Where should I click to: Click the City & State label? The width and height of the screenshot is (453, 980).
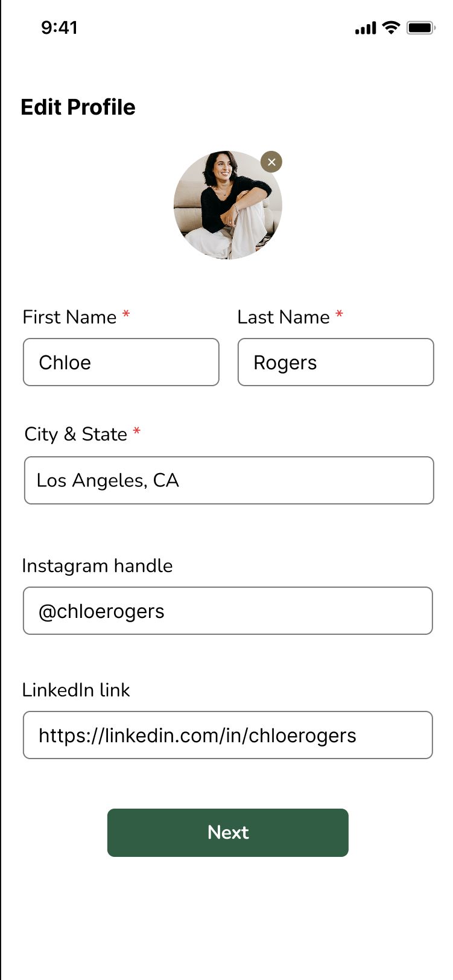tap(75, 434)
